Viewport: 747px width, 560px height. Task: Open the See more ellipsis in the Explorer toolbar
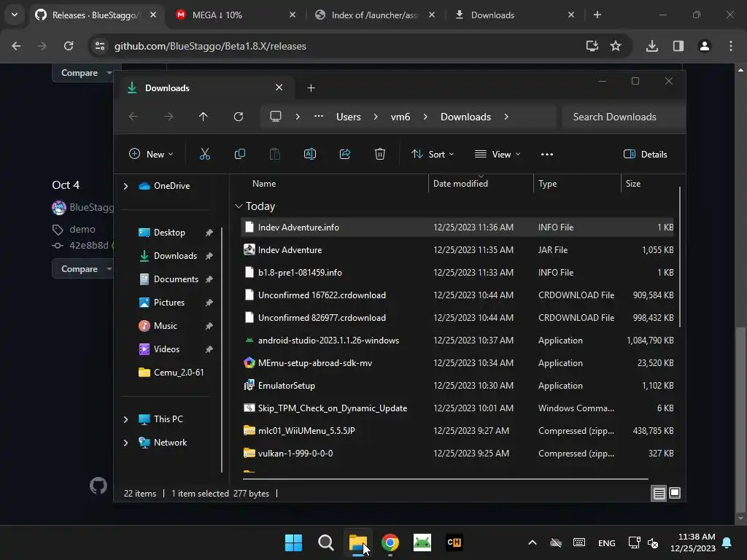[547, 154]
